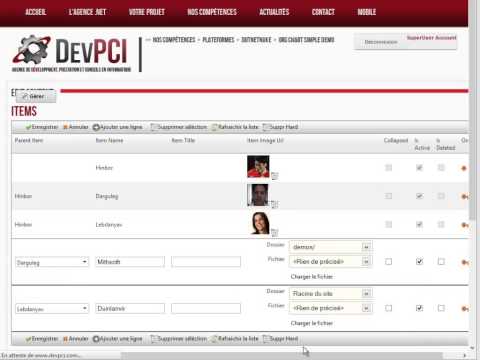The height and width of the screenshot is (360, 480).
Task: Click bottom toolbar Suppr Hard
Action: (280, 339)
